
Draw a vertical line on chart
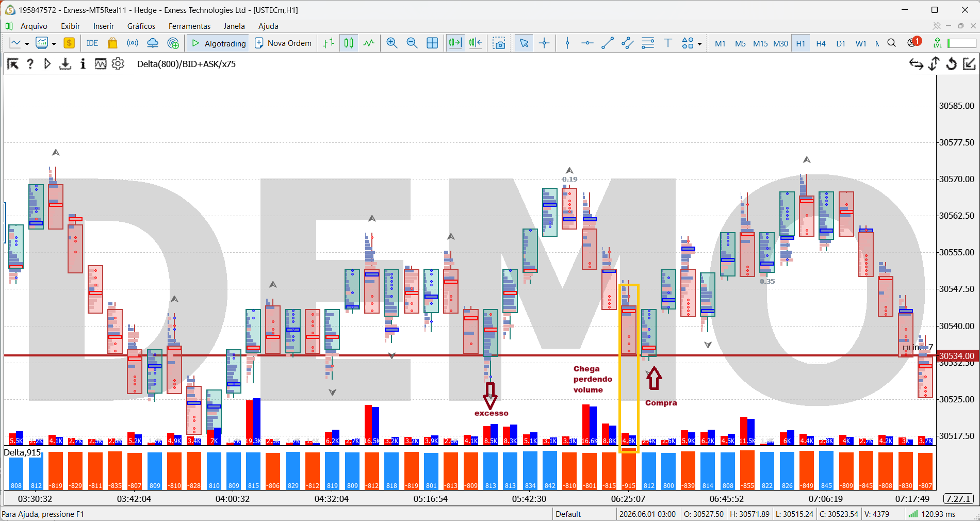(567, 43)
